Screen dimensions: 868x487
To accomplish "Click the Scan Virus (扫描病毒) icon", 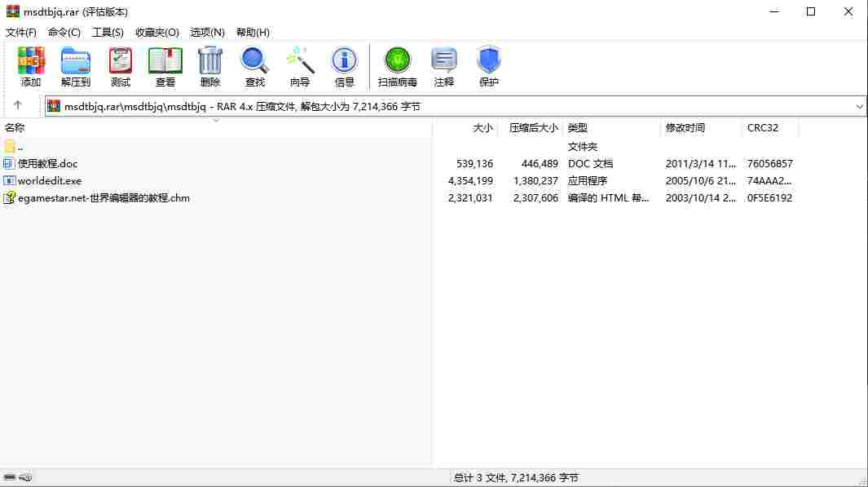I will pos(398,60).
